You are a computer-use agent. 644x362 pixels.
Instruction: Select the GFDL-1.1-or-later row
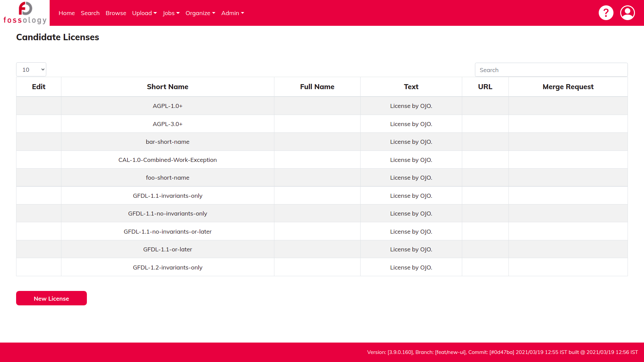click(322, 249)
